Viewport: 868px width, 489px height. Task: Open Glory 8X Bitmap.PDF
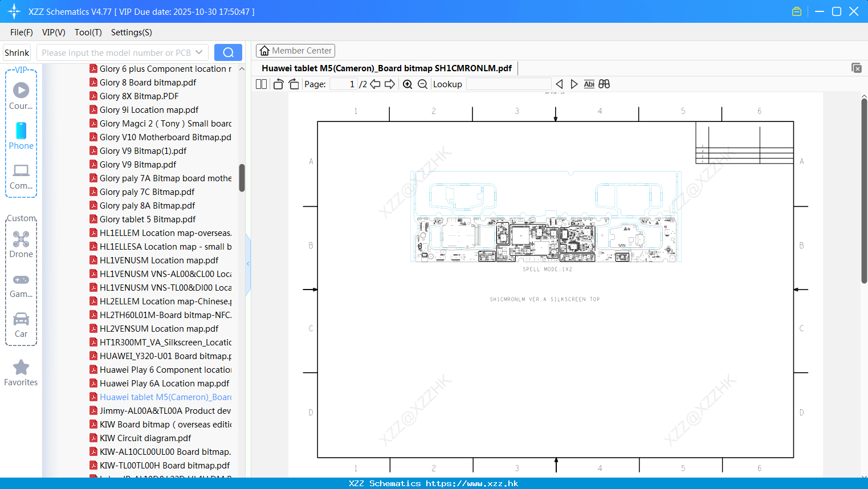pos(134,96)
